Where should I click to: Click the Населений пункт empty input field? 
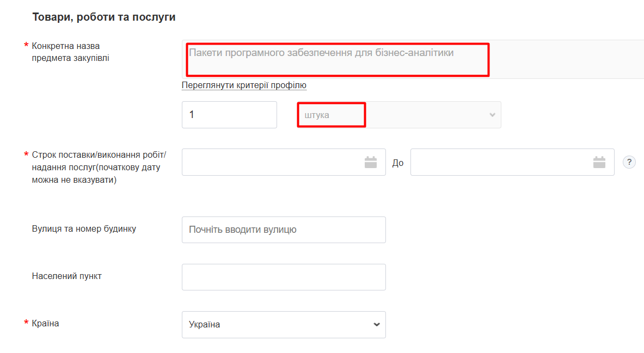(x=284, y=277)
